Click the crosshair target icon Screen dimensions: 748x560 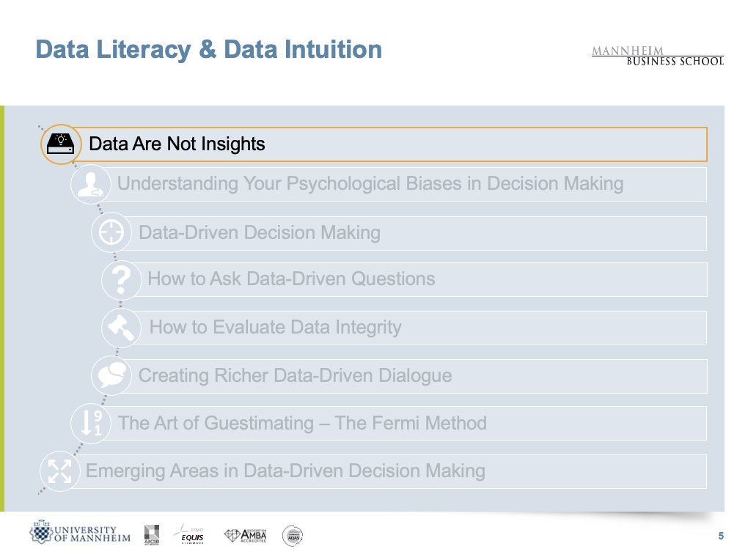(111, 232)
